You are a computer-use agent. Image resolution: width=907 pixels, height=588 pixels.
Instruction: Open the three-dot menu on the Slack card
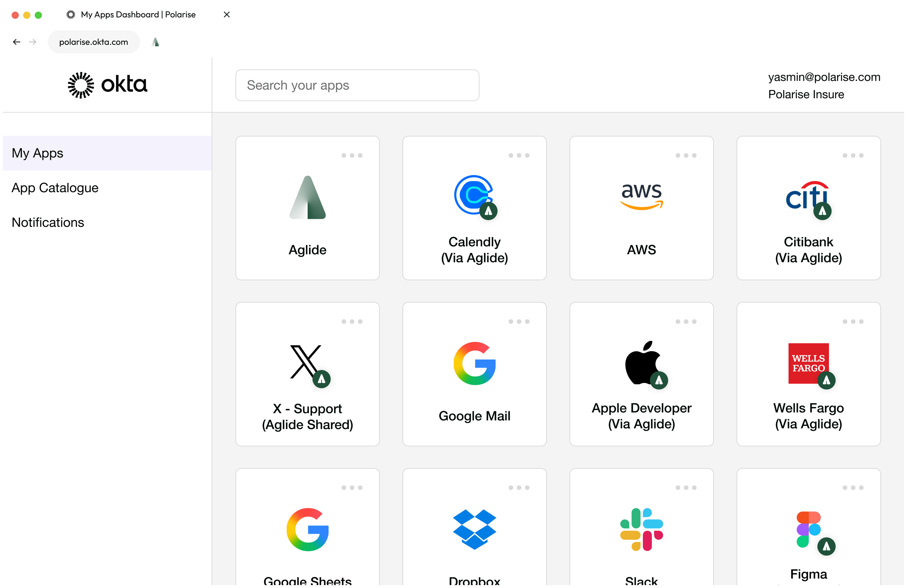coord(685,488)
